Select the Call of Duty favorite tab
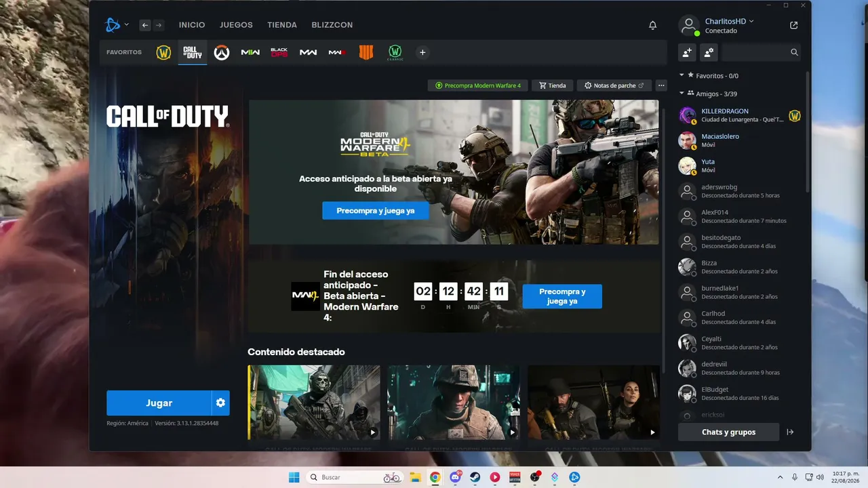This screenshot has height=488, width=868. click(x=193, y=52)
